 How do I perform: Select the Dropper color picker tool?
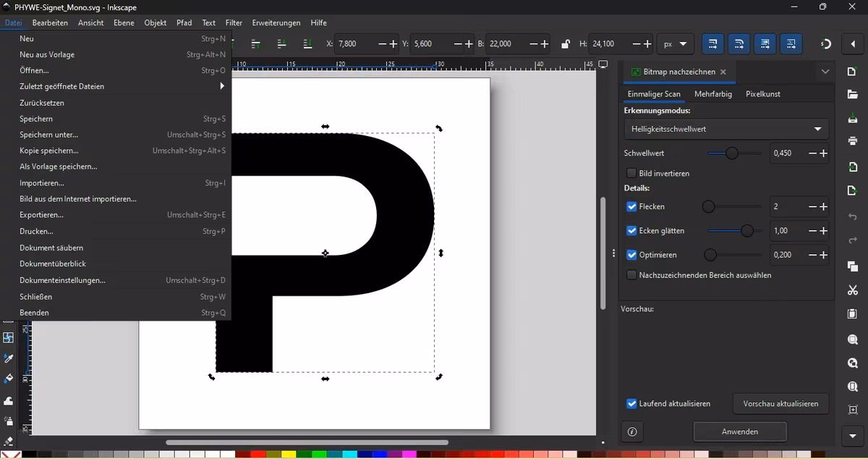tap(9, 358)
